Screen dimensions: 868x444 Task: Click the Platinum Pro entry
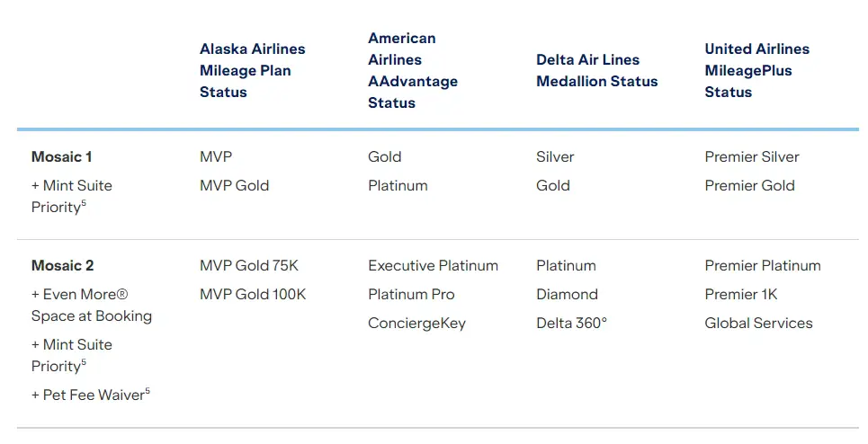point(411,294)
